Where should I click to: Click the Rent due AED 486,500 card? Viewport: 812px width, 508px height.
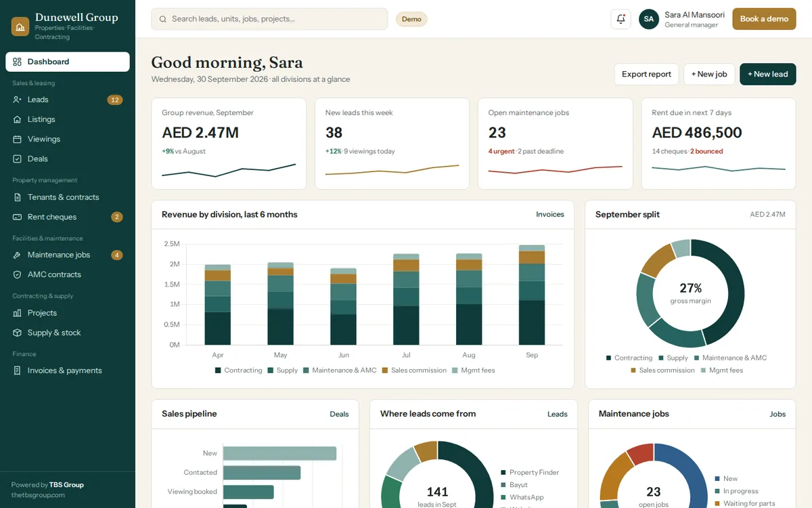point(719,144)
